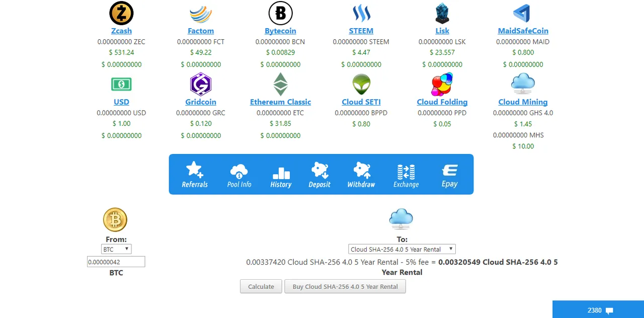Open the Cloud Mining link
Viewport: 644px width, 318px height.
[x=523, y=102]
